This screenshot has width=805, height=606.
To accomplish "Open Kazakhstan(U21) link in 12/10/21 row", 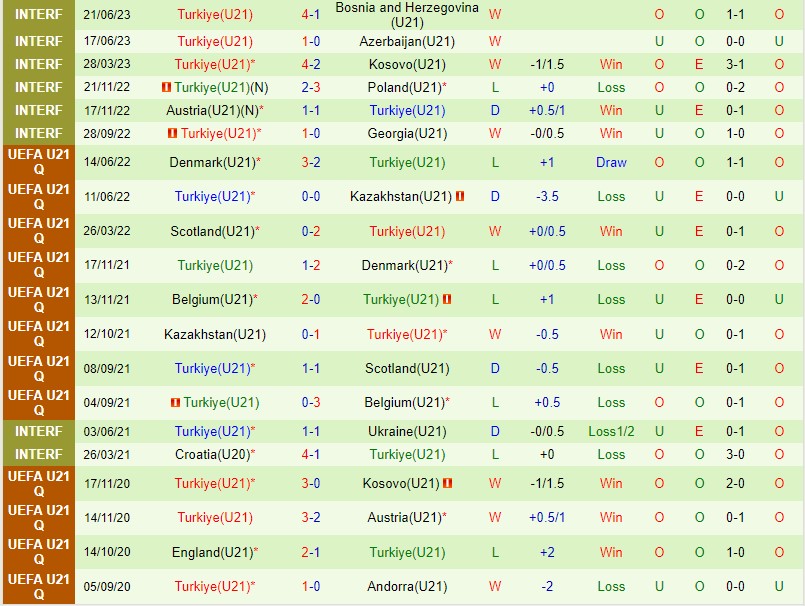I will pos(215,334).
